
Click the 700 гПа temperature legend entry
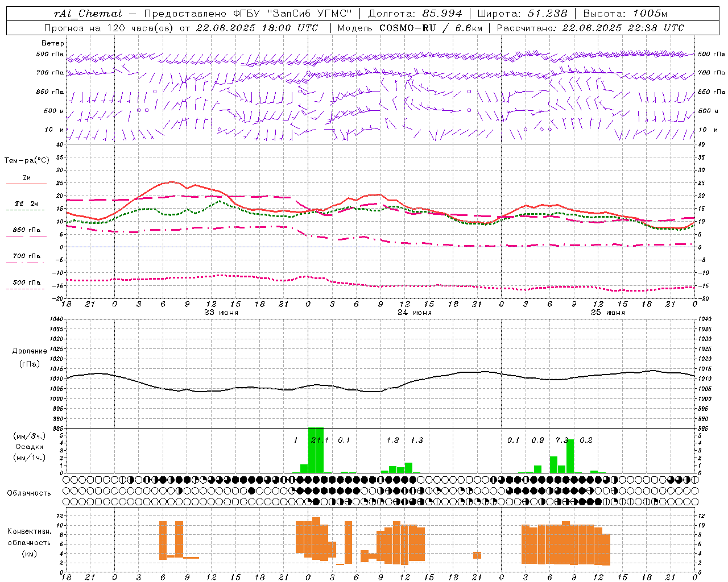27,256
